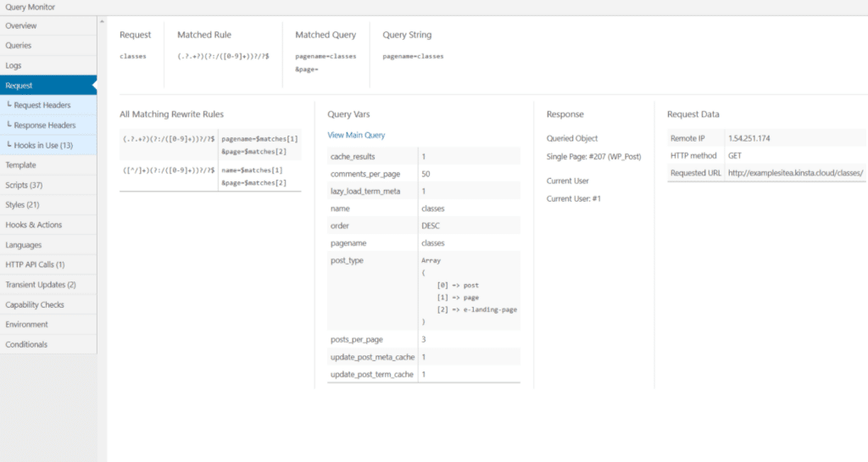This screenshot has height=462, width=868.
Task: Select the Request menu item
Action: (x=19, y=86)
